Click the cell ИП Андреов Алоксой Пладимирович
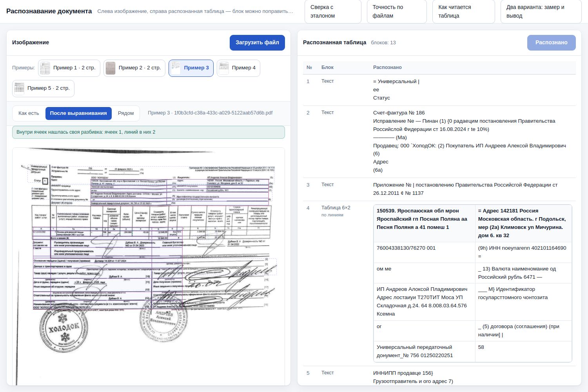588x392 pixels. point(424,302)
